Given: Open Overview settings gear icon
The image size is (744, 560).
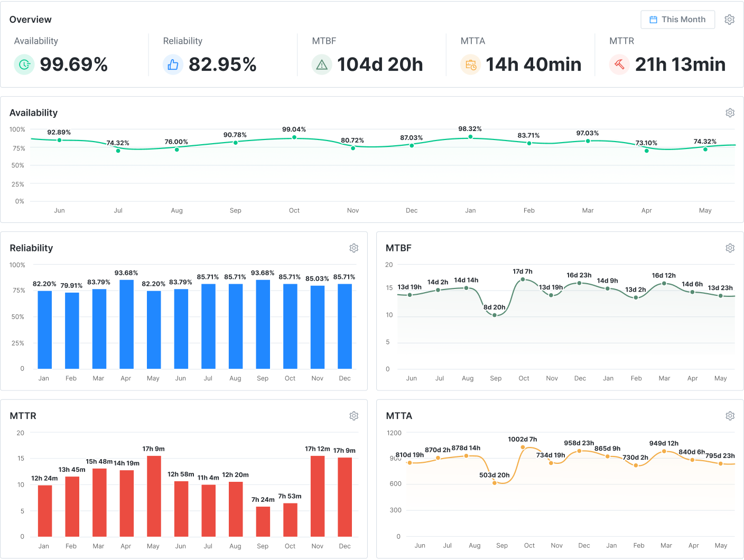Looking at the screenshot, I should [729, 20].
